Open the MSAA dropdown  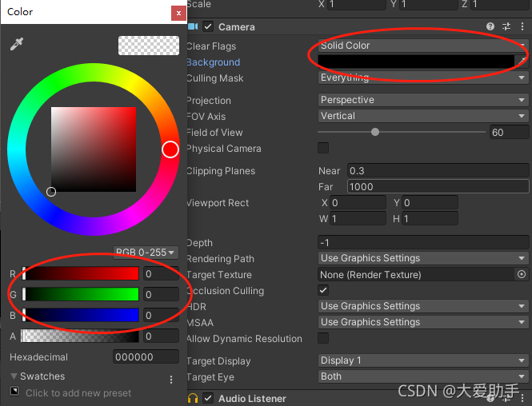click(423, 322)
